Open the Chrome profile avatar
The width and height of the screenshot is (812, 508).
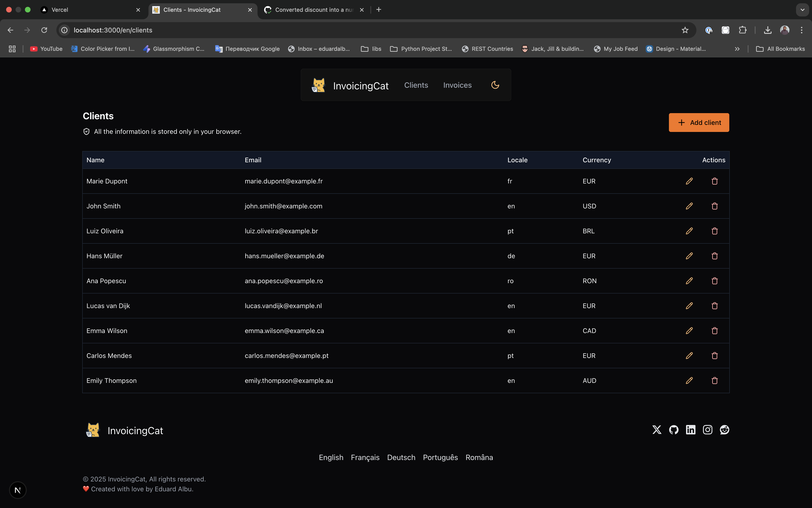[785, 30]
